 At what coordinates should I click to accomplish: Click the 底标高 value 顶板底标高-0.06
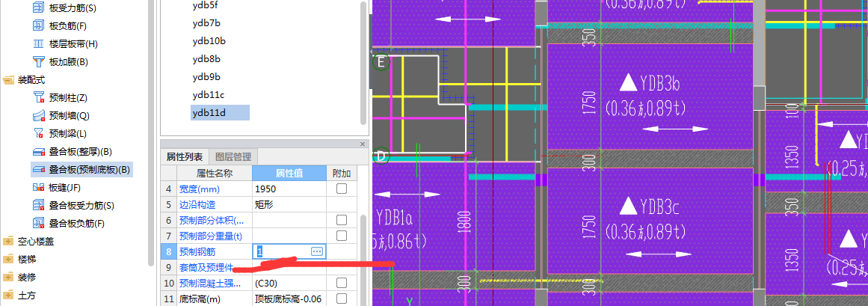point(289,299)
